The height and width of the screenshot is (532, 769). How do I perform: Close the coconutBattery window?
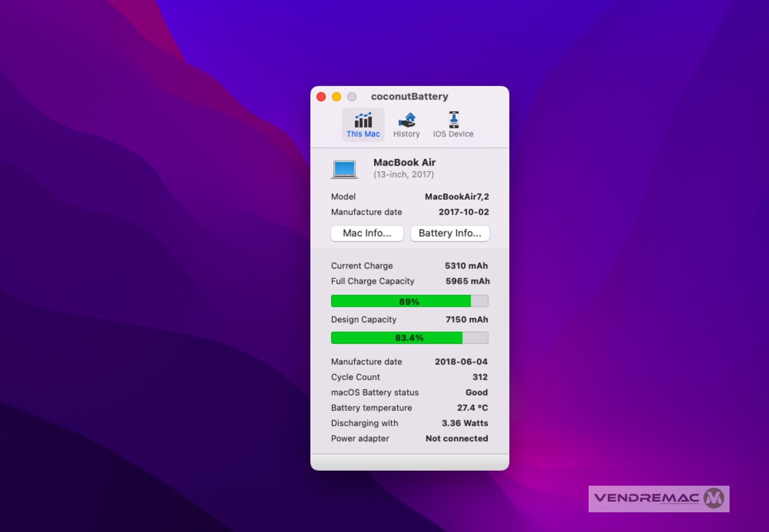click(x=321, y=97)
